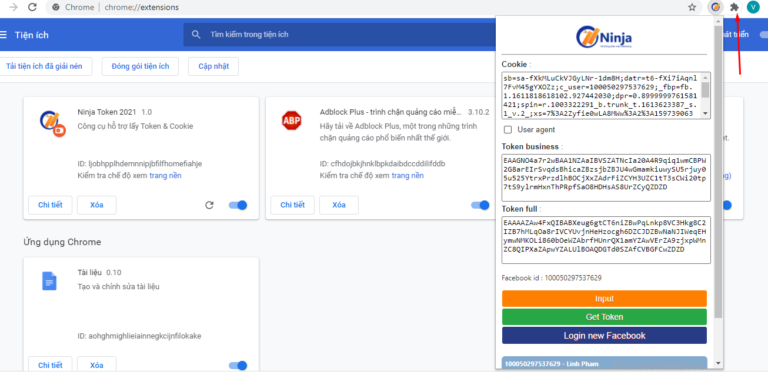This screenshot has height=375, width=768.
Task: Open trang nền link for Adblock Plus
Action: click(408, 175)
